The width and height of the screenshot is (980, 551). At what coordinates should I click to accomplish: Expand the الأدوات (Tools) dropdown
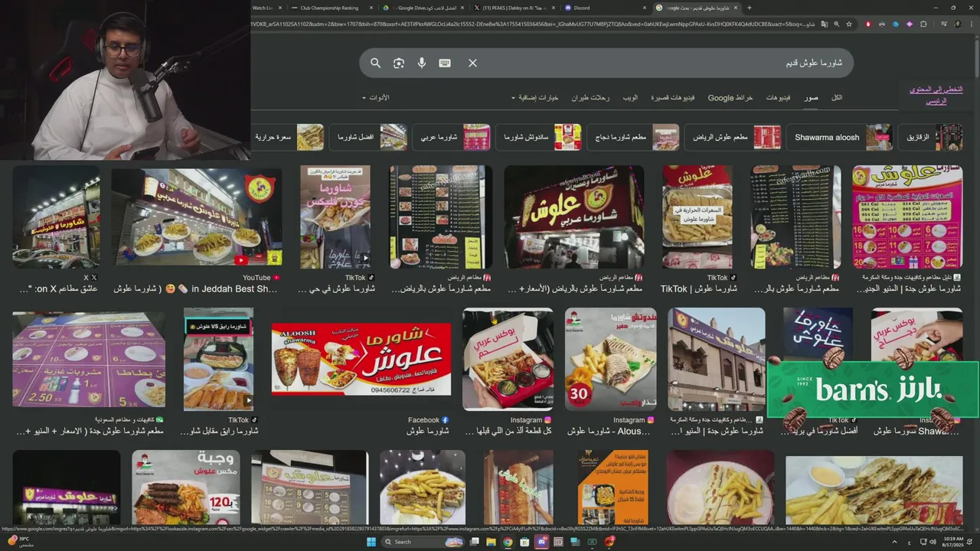click(x=376, y=98)
